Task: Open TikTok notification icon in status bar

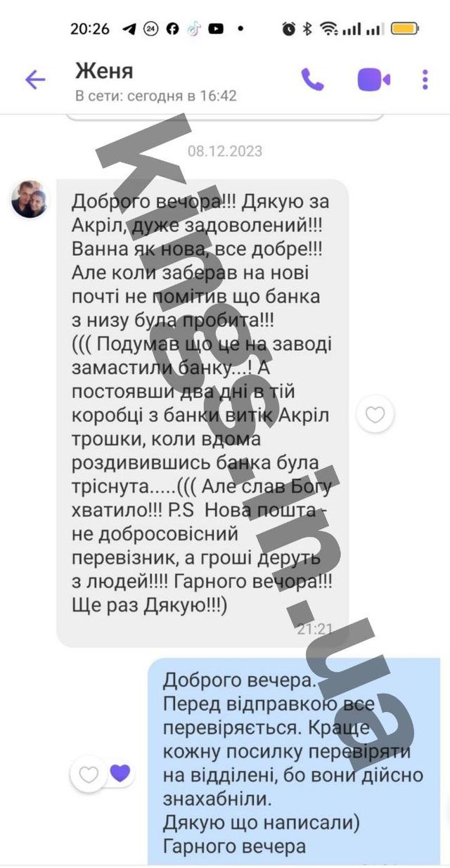Action: point(194,29)
